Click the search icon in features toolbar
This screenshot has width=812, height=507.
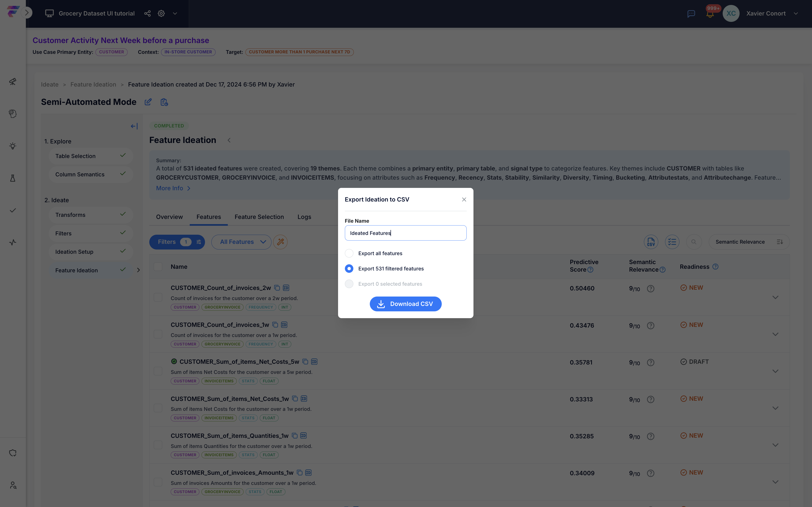click(694, 241)
